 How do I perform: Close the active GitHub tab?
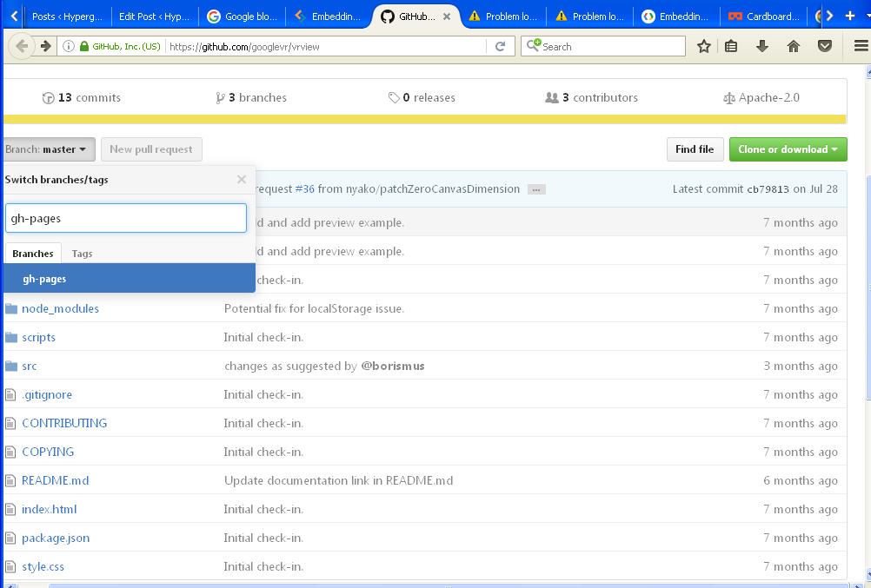click(447, 17)
